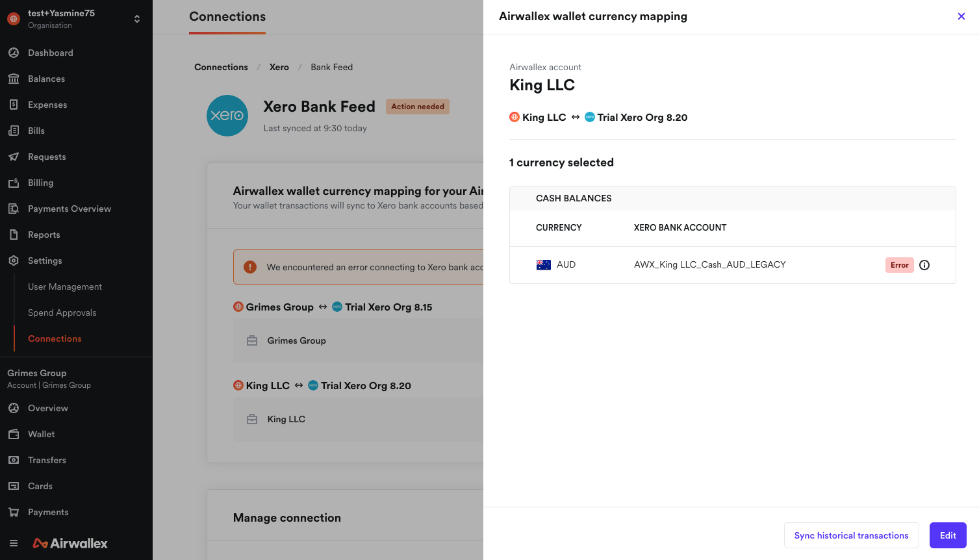Click the CASH BALANCES header
The image size is (979, 560).
(x=574, y=198)
